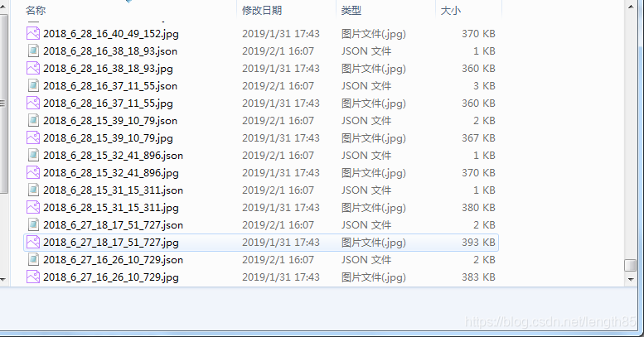The height and width of the screenshot is (337, 644).
Task: Select file name 2018_6_28_15_31_15_311.json
Action: click(113, 190)
